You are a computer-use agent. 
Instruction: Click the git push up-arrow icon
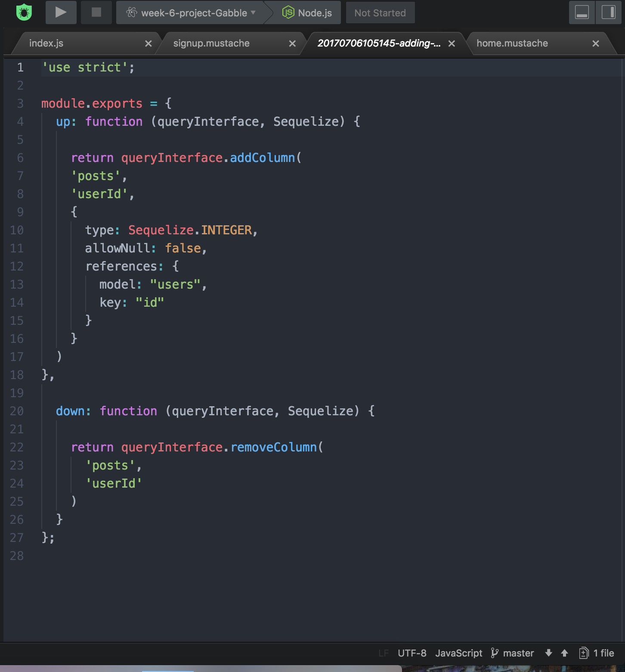pyautogui.click(x=564, y=653)
